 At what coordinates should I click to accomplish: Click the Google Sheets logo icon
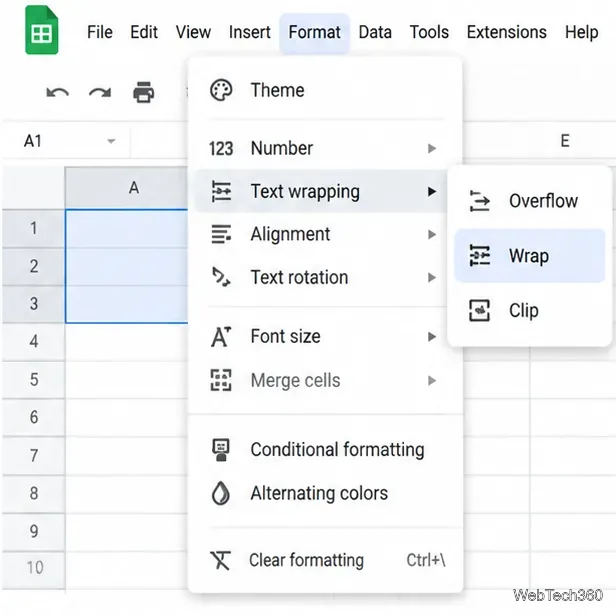click(42, 30)
